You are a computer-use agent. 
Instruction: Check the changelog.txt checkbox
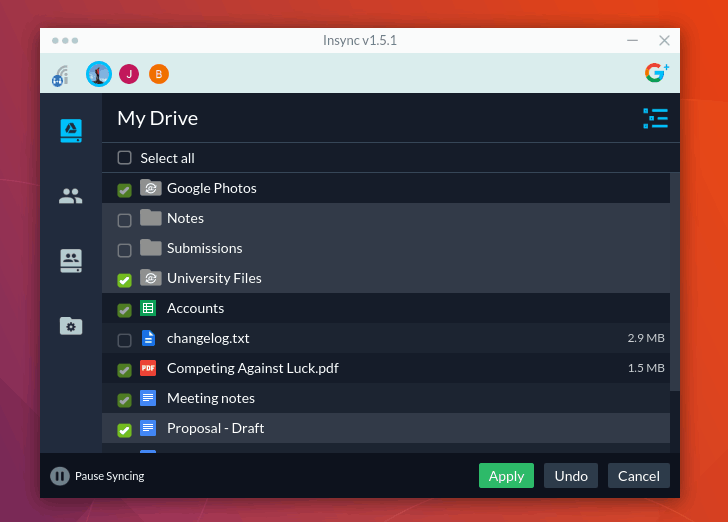(124, 340)
